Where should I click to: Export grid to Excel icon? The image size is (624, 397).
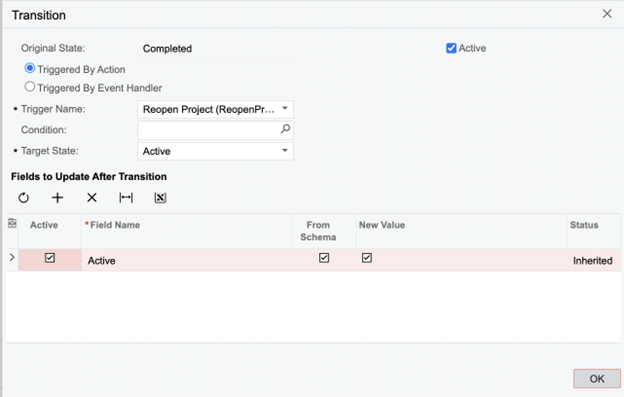coord(160,198)
